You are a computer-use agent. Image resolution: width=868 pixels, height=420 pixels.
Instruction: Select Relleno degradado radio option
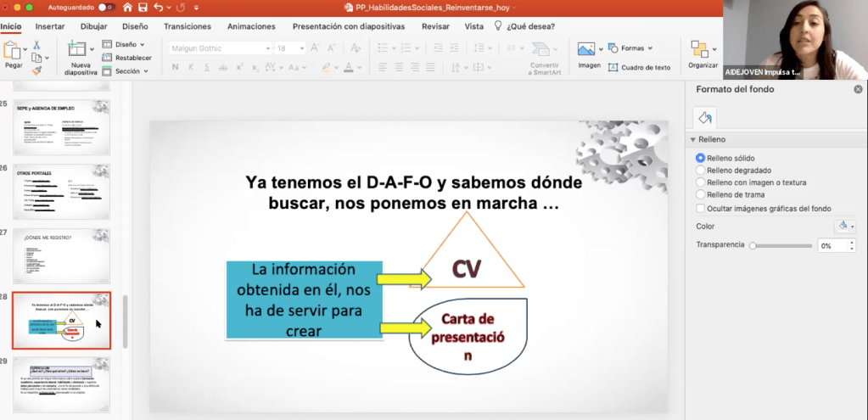point(700,170)
